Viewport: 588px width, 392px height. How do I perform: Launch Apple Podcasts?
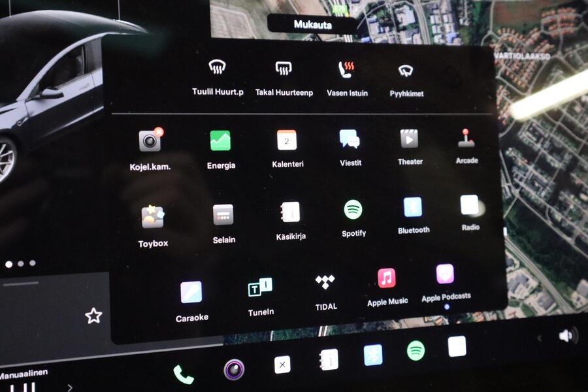tap(445, 274)
